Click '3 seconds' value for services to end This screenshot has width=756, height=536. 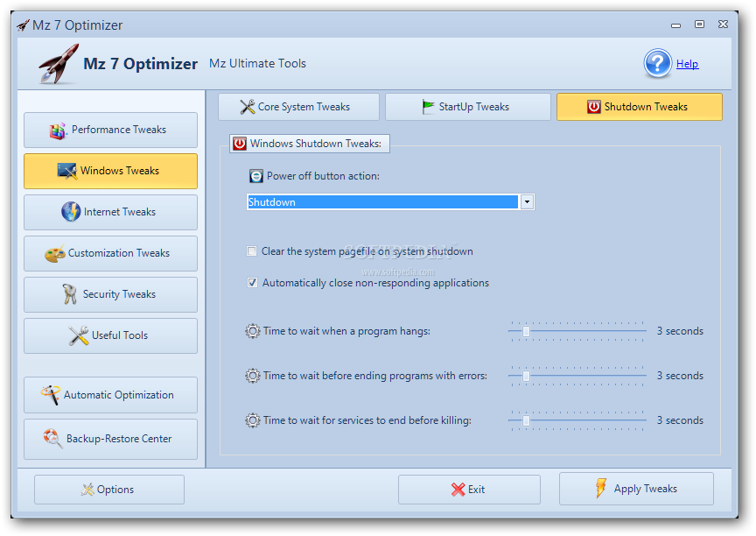(680, 420)
